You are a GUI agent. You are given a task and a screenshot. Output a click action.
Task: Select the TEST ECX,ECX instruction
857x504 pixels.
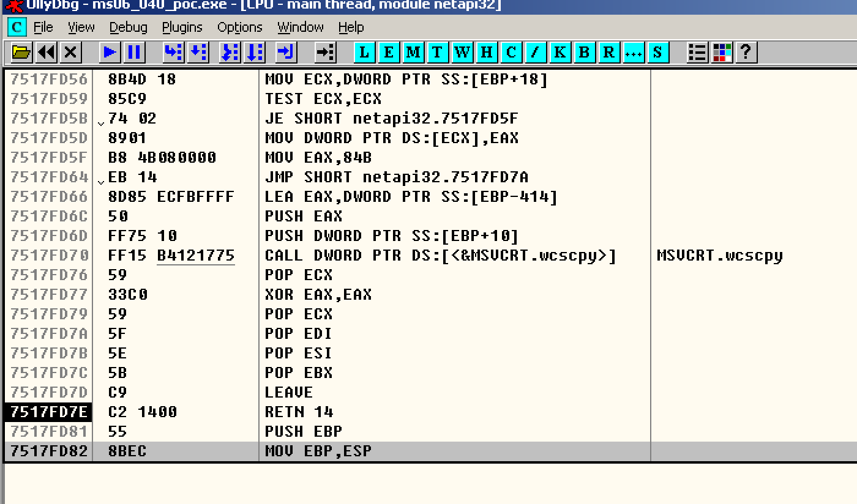point(323,98)
